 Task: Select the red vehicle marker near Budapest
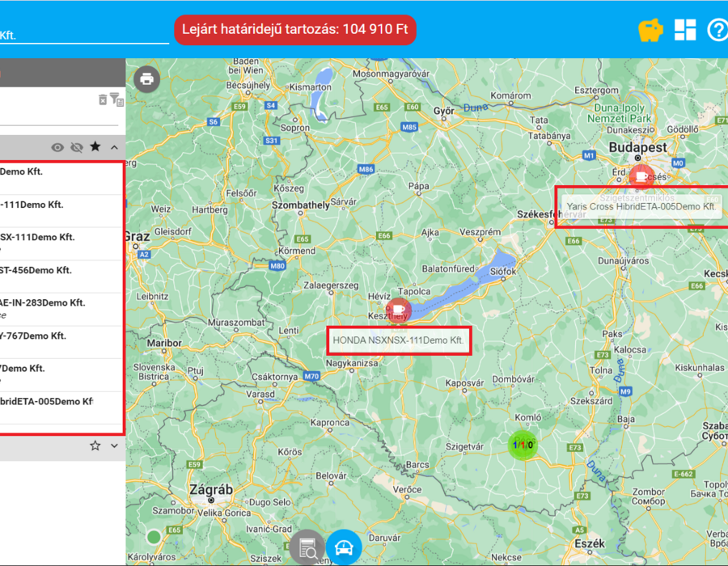click(641, 176)
